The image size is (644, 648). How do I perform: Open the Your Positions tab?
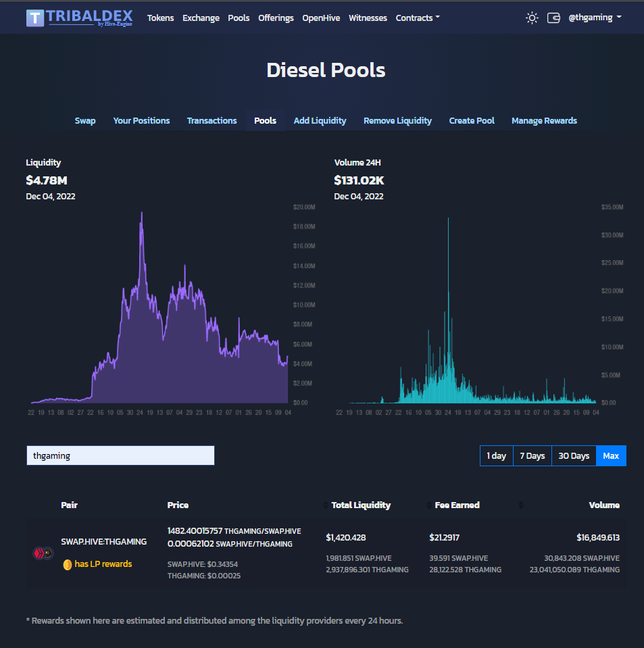[x=141, y=121]
